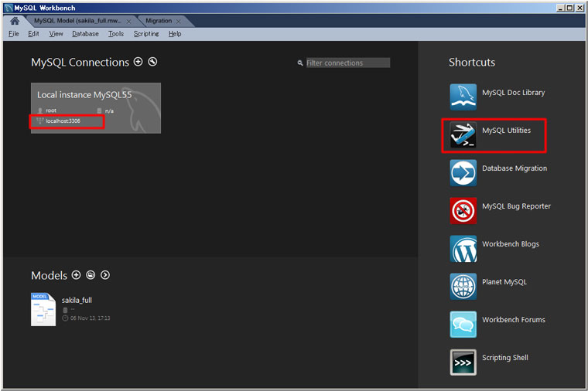The width and height of the screenshot is (588, 391).
Task: Click the MySQL Doc Library label
Action: (514, 93)
